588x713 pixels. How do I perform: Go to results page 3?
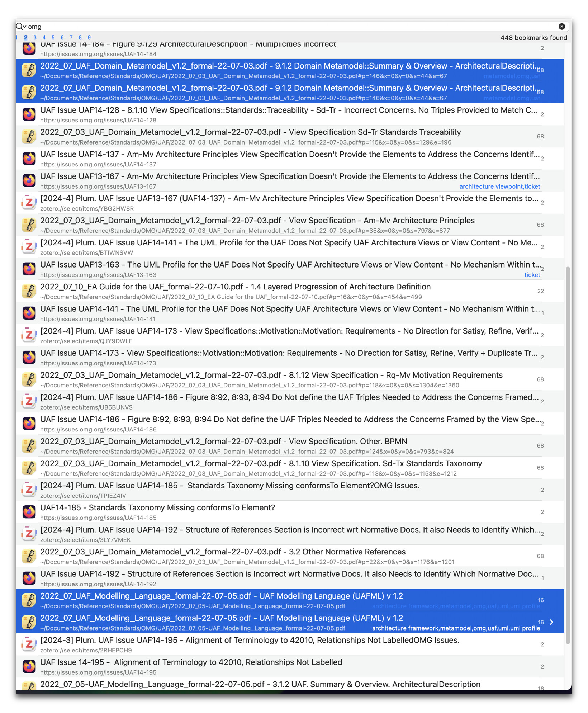(x=35, y=38)
